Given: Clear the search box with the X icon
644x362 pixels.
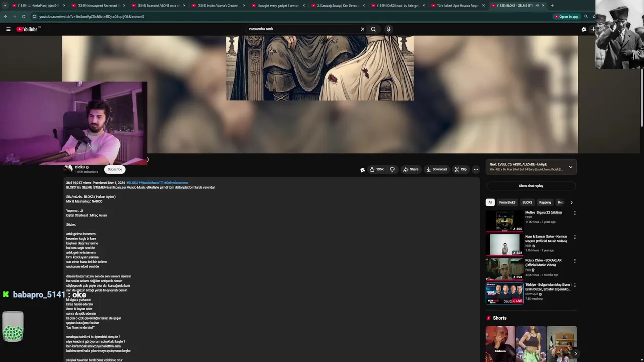Looking at the screenshot, I should (x=362, y=29).
